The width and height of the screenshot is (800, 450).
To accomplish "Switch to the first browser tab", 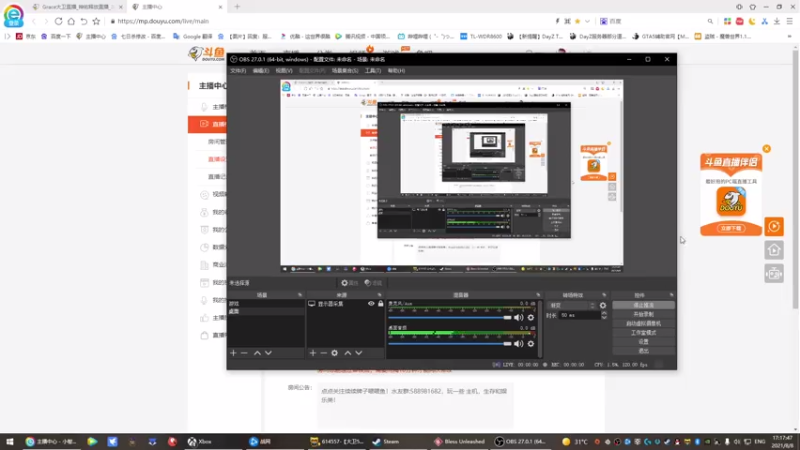I will pos(77,7).
